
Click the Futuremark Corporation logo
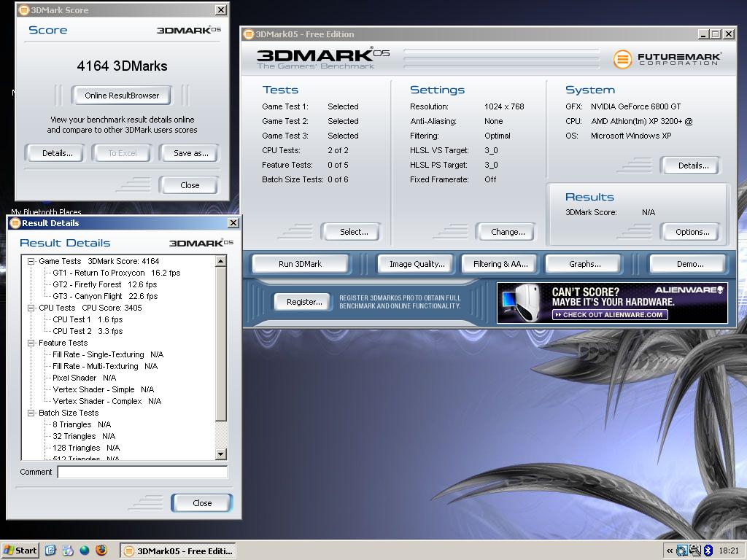click(x=667, y=59)
